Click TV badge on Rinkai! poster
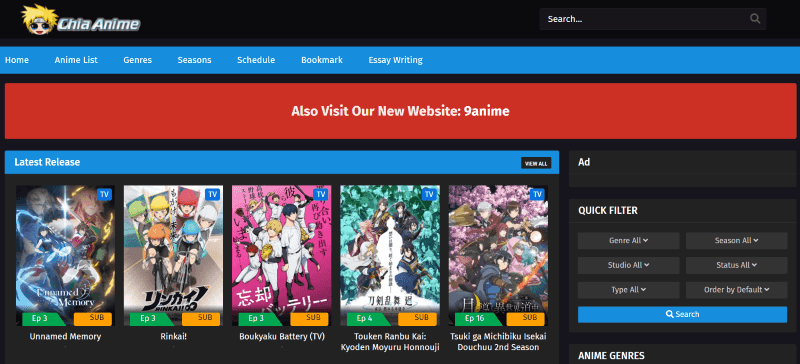Screen dimensions: 800x364 [x=213, y=194]
